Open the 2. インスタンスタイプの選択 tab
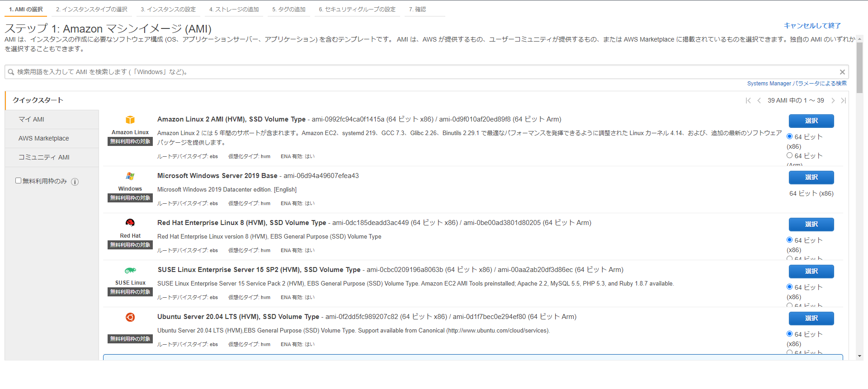868x389 pixels. click(x=92, y=9)
